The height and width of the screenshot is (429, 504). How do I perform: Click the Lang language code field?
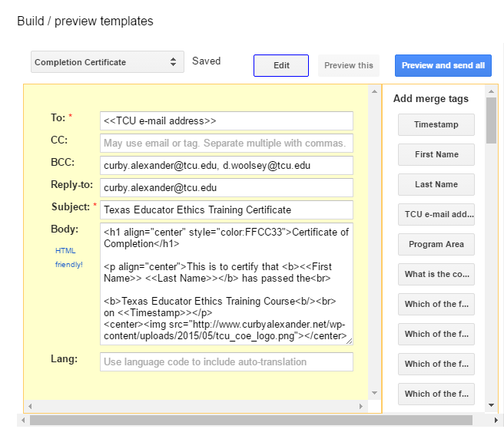coord(227,362)
